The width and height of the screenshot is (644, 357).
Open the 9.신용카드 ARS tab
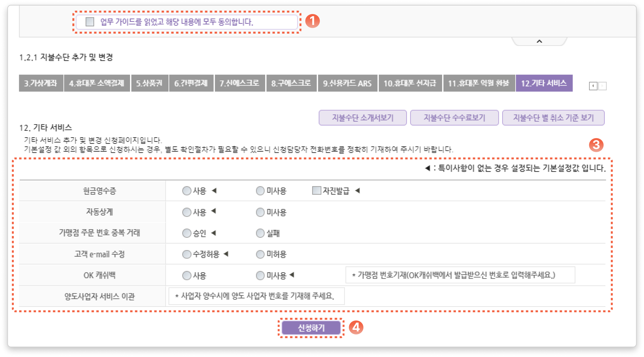pos(347,83)
